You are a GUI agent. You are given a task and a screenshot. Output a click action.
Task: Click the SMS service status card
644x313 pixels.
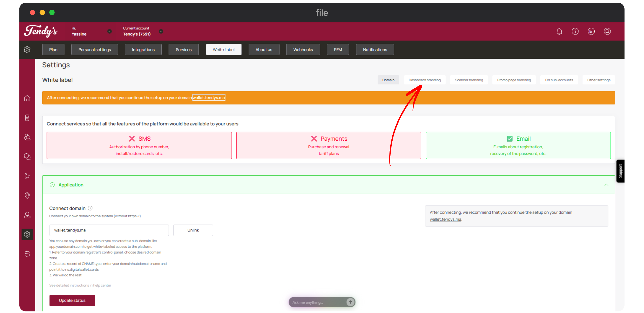pyautogui.click(x=139, y=145)
